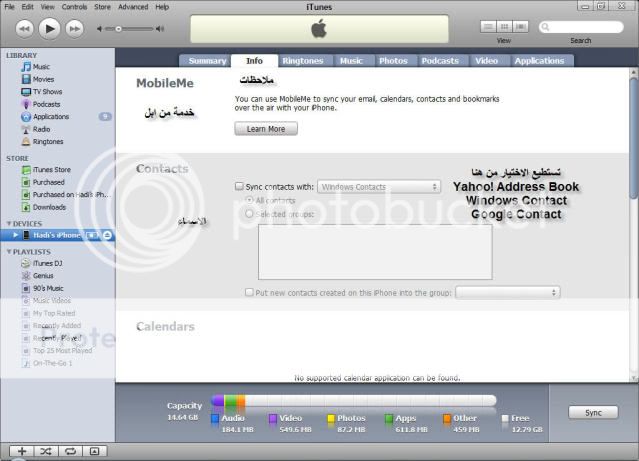The image size is (639, 461).
Task: Click the Learn More button
Action: point(266,129)
